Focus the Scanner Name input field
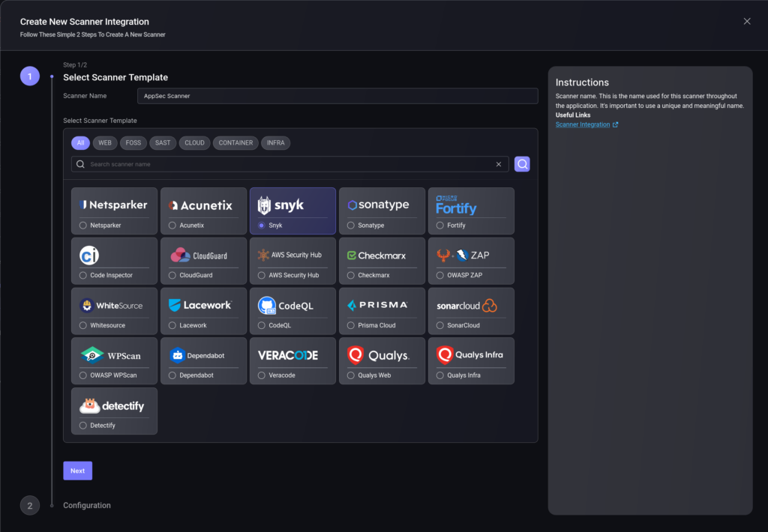The image size is (768, 532). 337,96
